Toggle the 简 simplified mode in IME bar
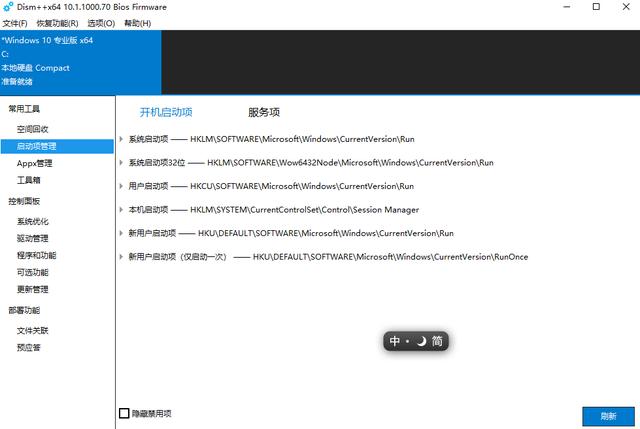 438,341
